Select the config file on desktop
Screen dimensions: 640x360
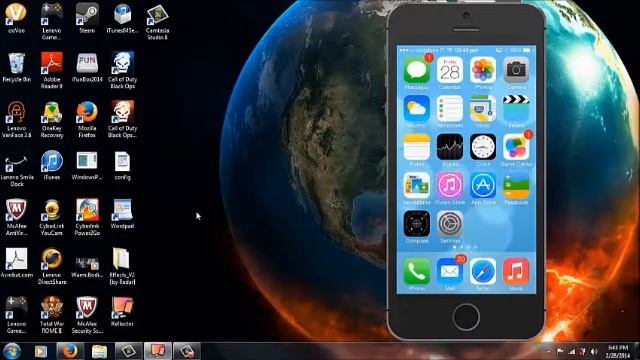(x=122, y=165)
